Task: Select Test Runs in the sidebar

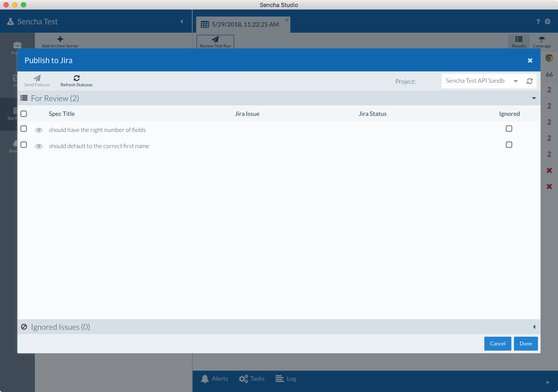Action: (17, 113)
